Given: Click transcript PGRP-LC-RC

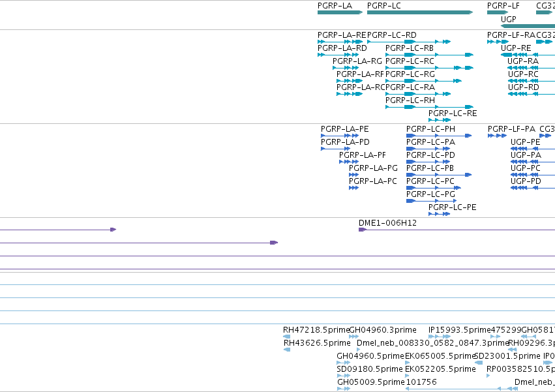Looking at the screenshot, I should click(x=429, y=68).
